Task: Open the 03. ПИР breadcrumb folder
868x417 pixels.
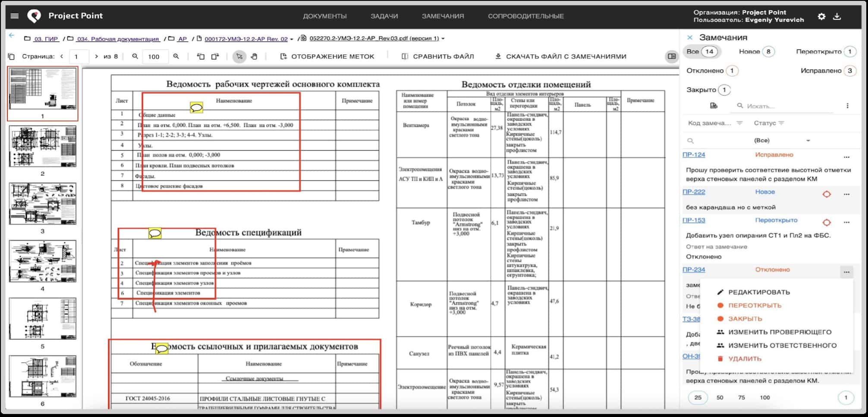Action: point(46,39)
